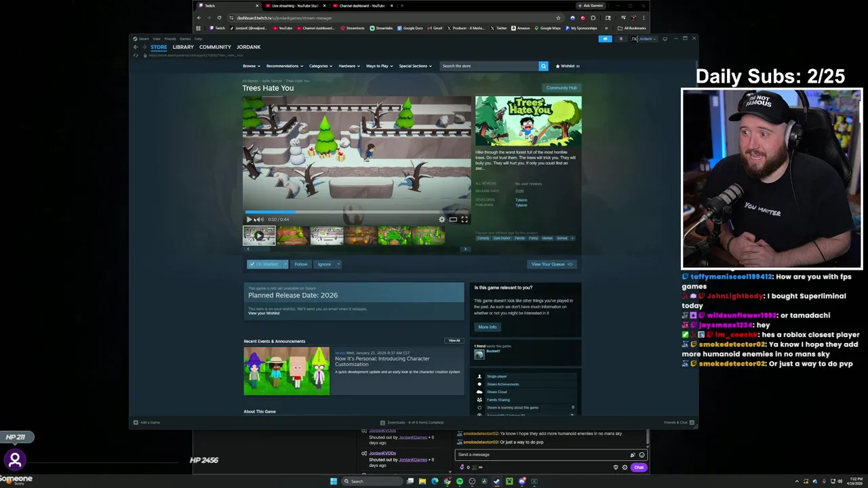Screen dimensions: 868x488
Task: Click purple Chat button in Twitch window
Action: tap(639, 467)
